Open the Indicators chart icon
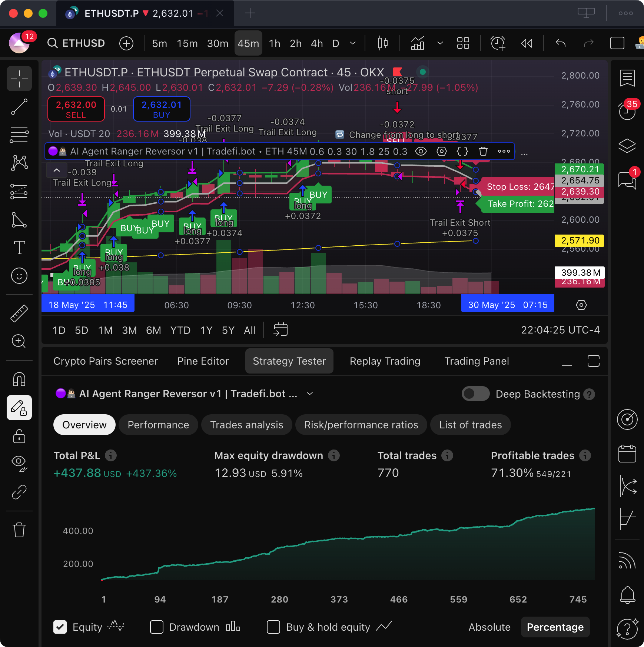 418,43
